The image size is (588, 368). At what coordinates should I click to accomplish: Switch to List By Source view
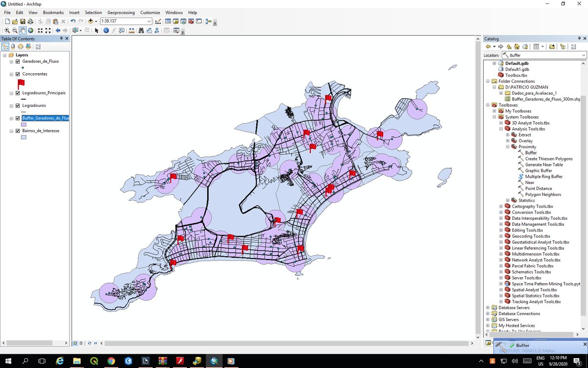coord(13,47)
